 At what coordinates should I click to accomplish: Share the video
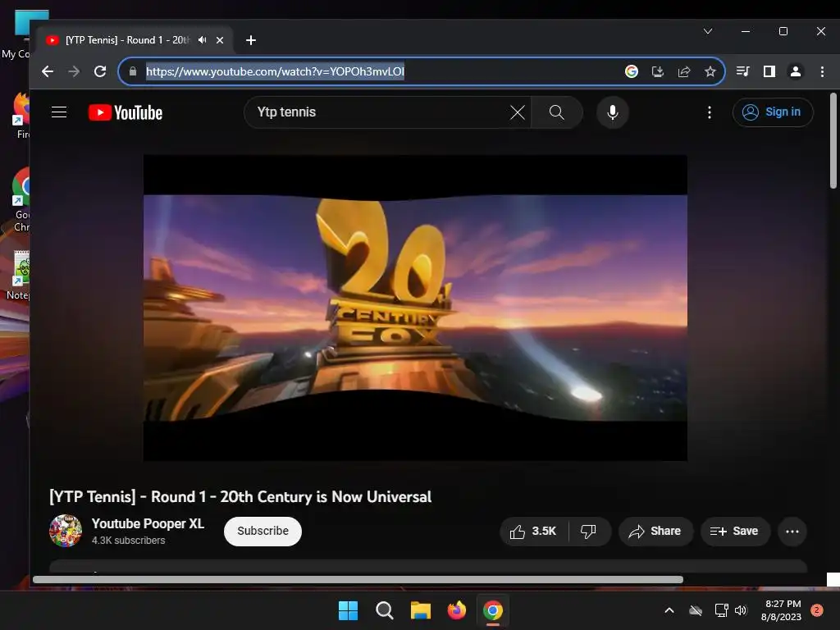pyautogui.click(x=655, y=531)
